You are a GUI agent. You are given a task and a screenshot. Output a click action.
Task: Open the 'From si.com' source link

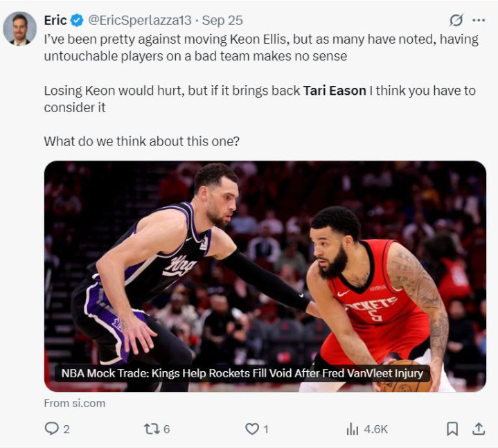74,402
